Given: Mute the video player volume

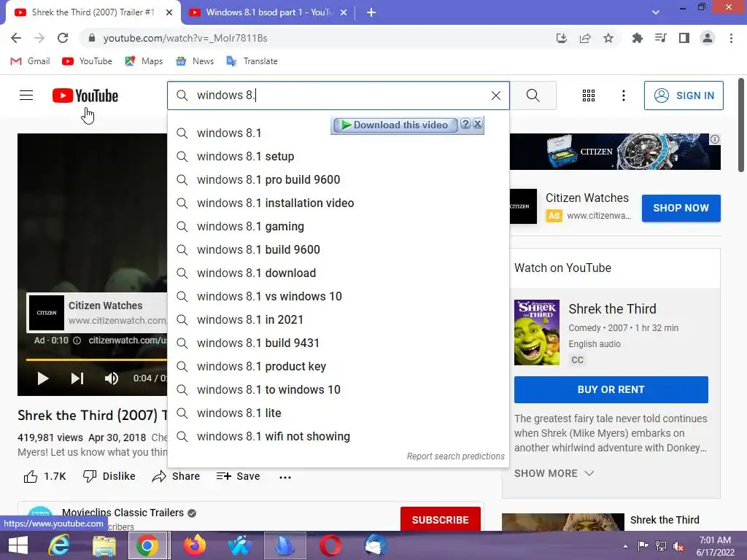Looking at the screenshot, I should pos(112,378).
